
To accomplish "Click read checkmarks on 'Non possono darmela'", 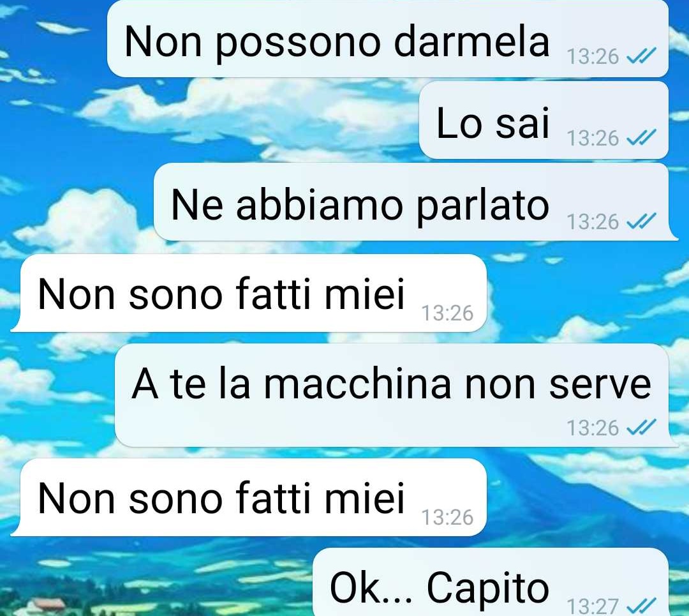I will 641,56.
